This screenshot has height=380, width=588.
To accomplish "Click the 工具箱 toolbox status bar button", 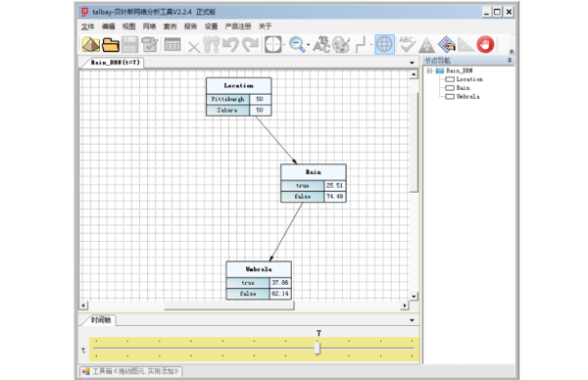I will click(x=131, y=371).
